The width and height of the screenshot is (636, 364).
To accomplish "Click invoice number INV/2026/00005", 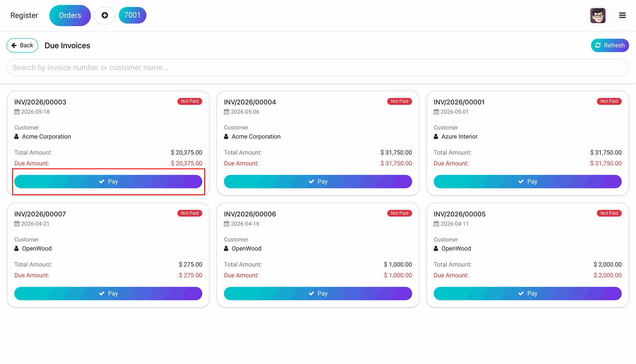I will pyautogui.click(x=459, y=214).
